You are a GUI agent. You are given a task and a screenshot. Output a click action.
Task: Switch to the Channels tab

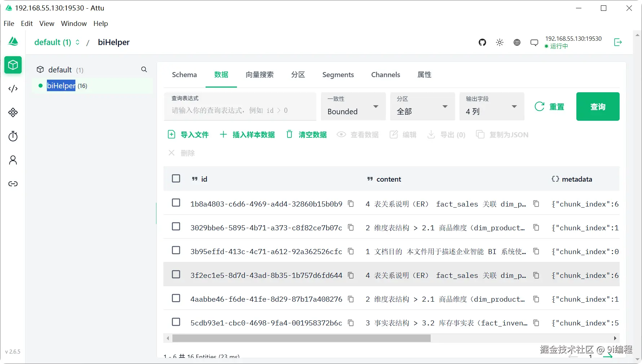[x=386, y=75]
